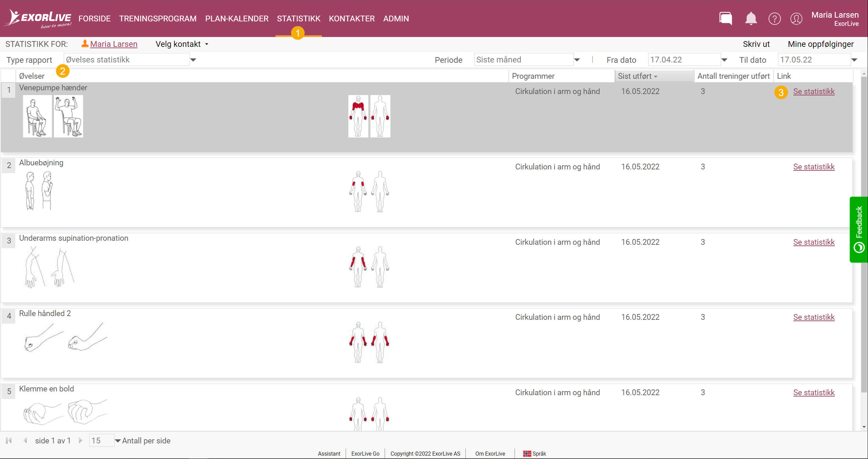Open Rulle håndled 2 exercise illustration

[x=66, y=337]
